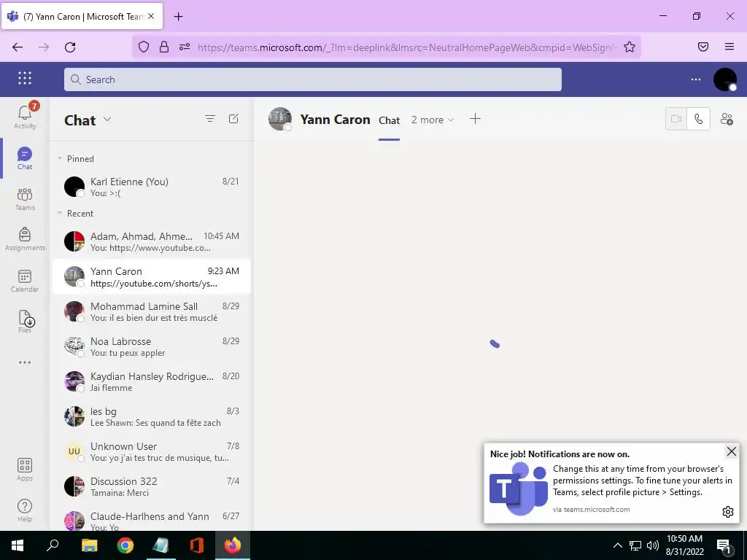Open the Discussion 322 chat

click(152, 486)
